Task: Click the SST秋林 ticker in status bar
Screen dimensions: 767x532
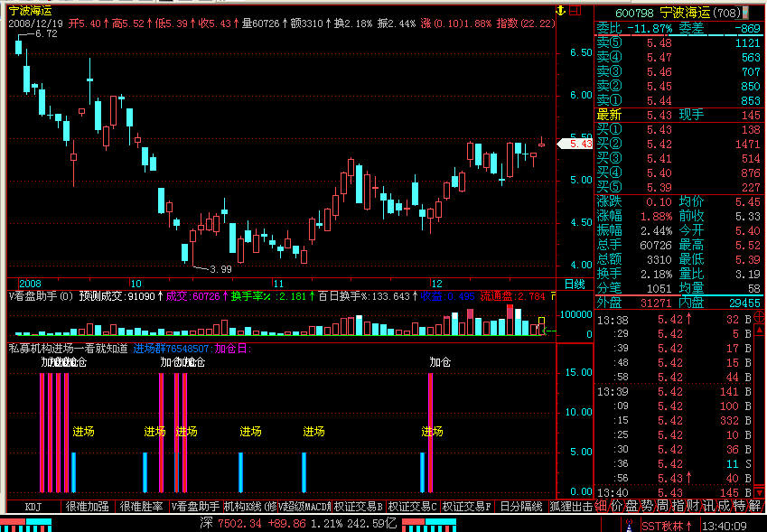Action: 668,525
